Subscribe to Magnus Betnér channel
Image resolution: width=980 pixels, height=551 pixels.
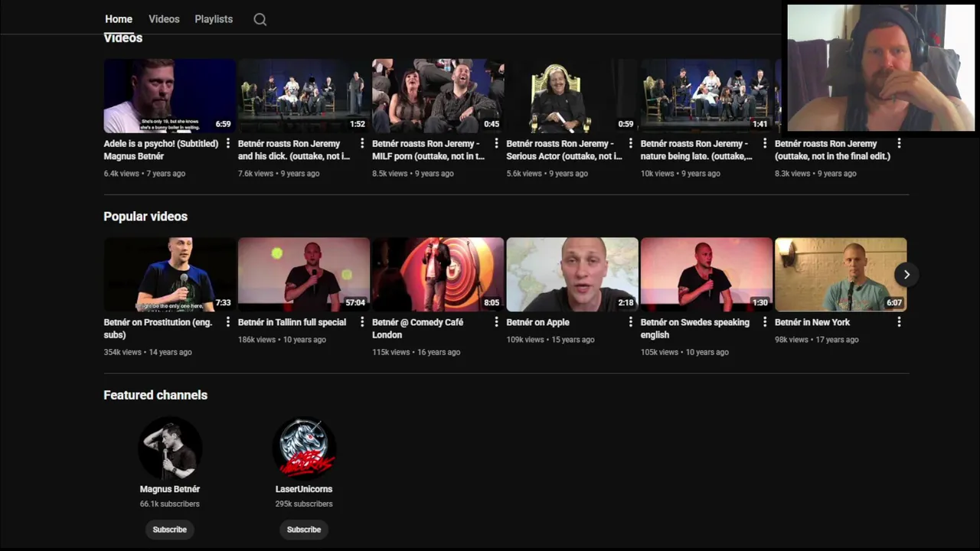(x=169, y=530)
